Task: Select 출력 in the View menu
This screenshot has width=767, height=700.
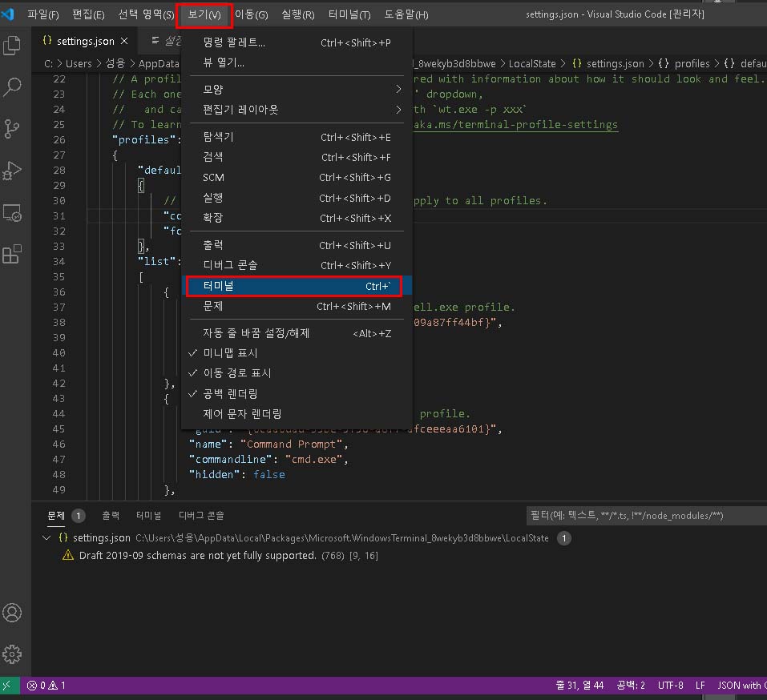Action: (297, 245)
